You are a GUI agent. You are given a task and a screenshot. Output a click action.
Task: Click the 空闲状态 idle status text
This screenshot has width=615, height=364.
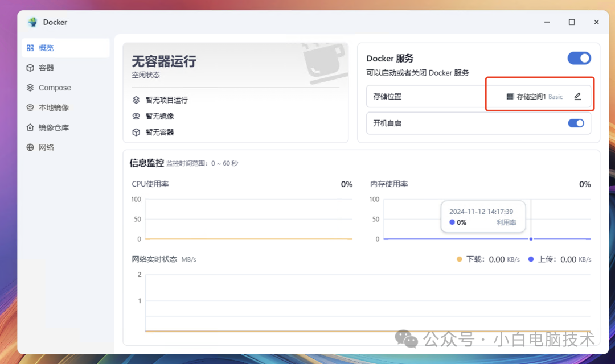point(146,75)
